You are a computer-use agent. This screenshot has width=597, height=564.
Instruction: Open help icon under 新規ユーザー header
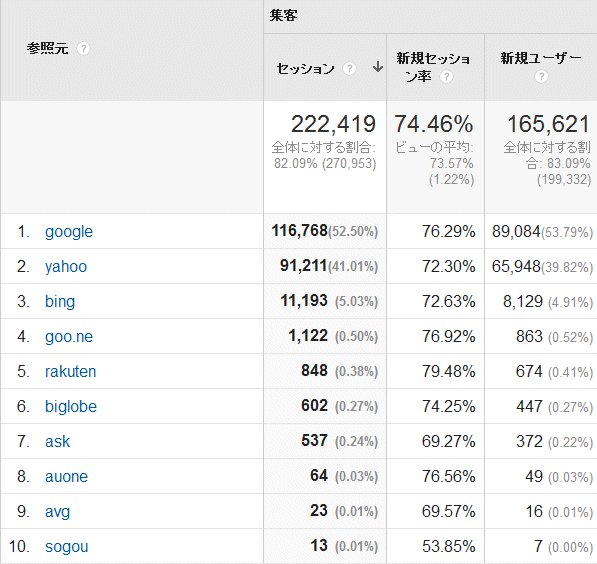541,77
